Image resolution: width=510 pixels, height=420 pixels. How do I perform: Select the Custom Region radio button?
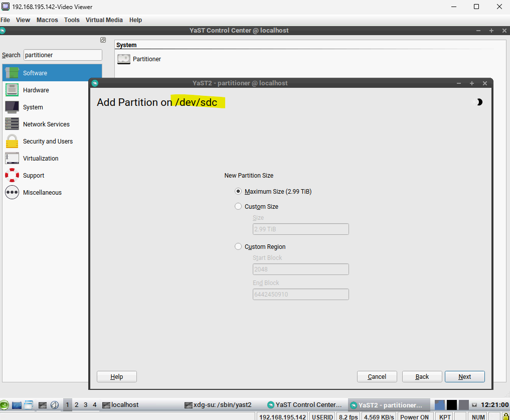(238, 246)
